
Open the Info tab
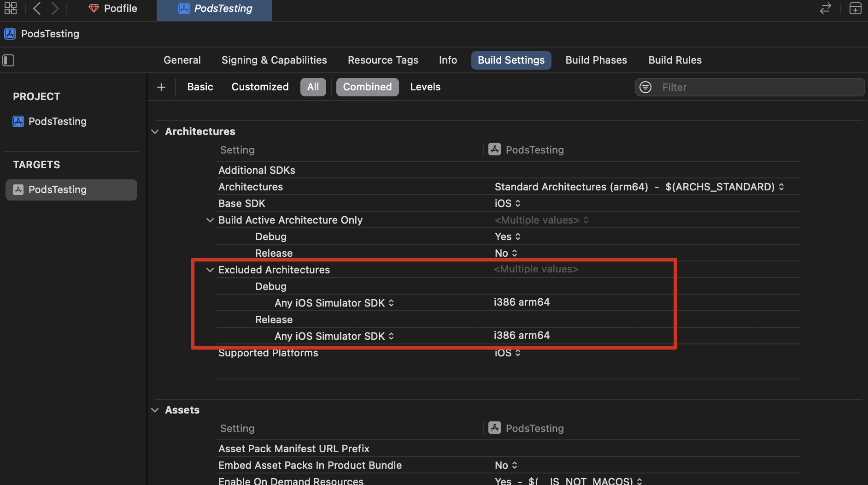pyautogui.click(x=448, y=60)
